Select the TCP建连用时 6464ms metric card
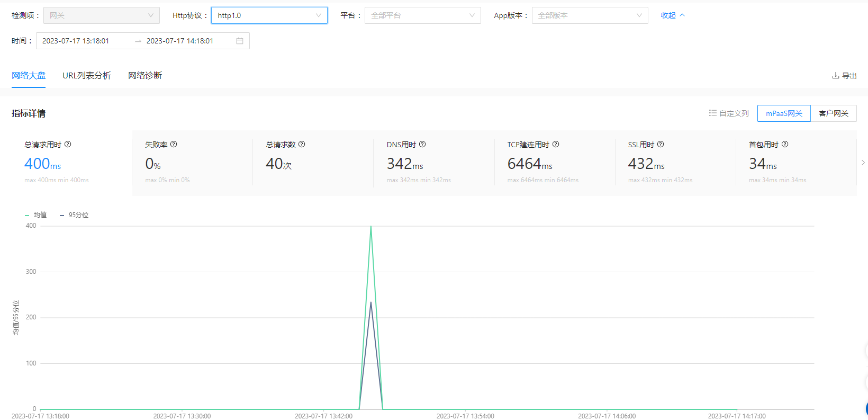The height and width of the screenshot is (420, 868). pos(554,163)
